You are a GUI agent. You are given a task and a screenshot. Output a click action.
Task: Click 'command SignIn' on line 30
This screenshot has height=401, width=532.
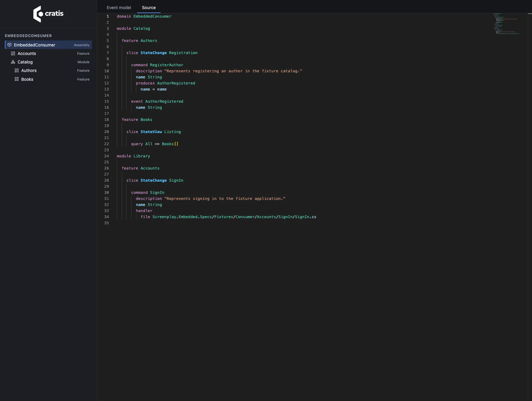point(148,193)
